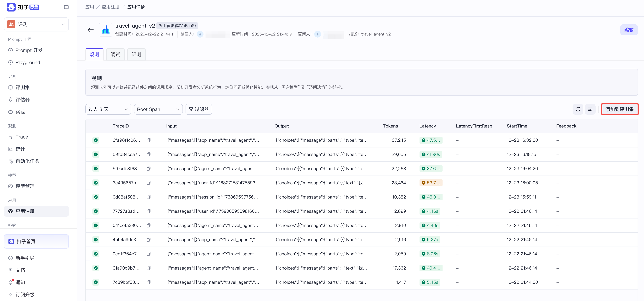Screen dimensions: 644x301
Task: Open 评测集 in sidebar
Action: tap(36, 87)
